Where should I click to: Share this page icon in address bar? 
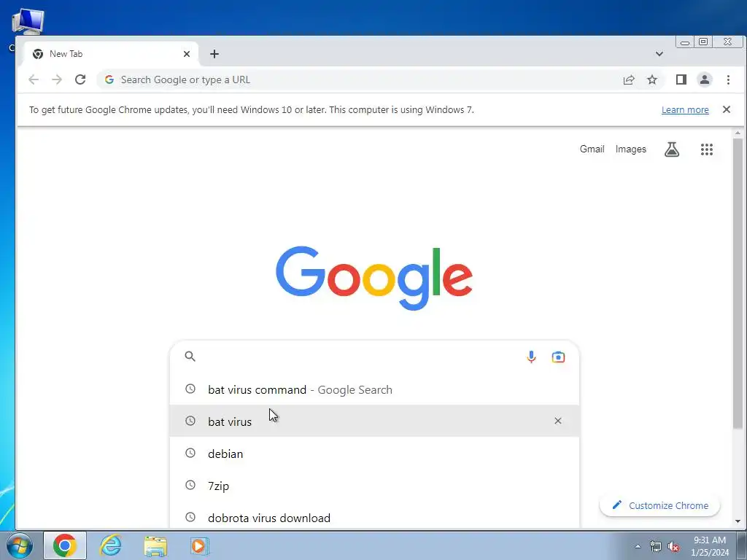tap(629, 79)
